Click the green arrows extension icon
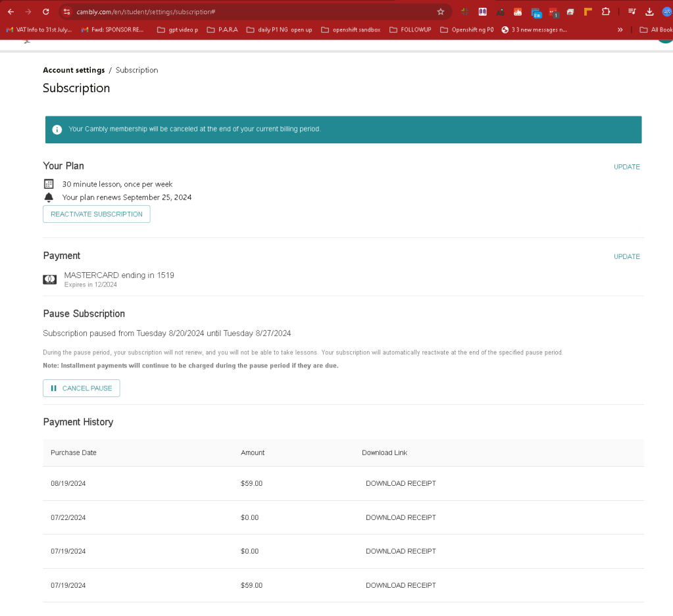Image resolution: width=673 pixels, height=616 pixels. (x=465, y=12)
